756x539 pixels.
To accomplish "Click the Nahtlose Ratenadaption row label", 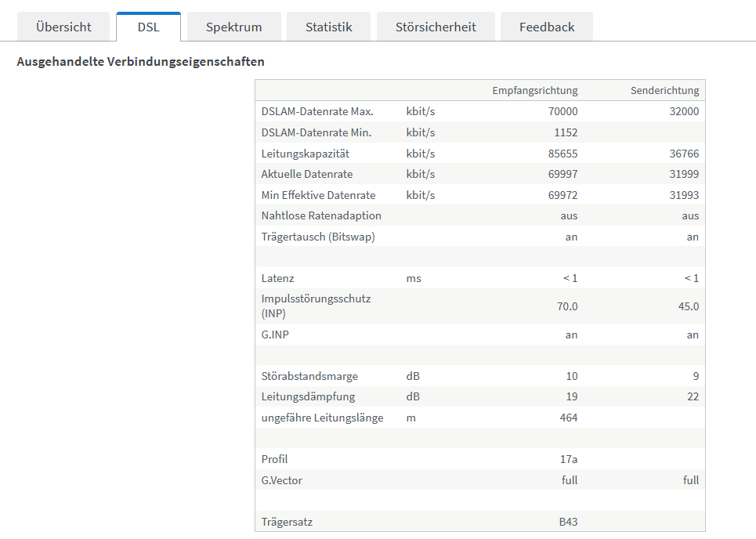I will (321, 215).
